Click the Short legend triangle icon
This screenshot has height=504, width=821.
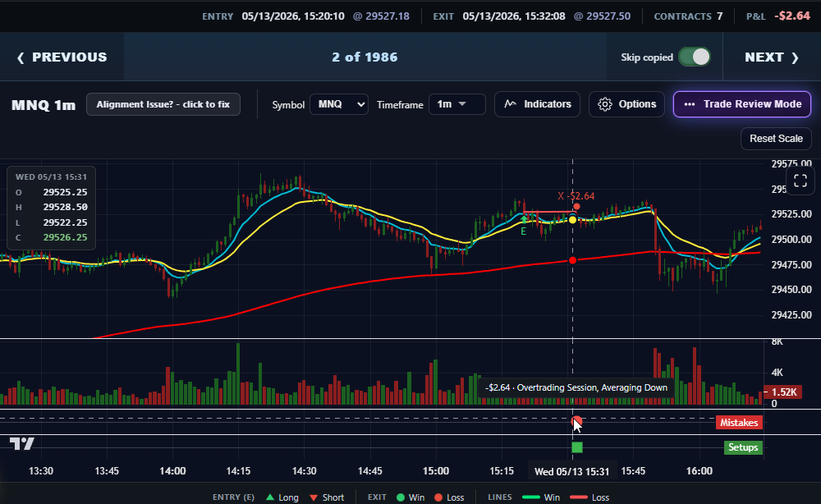pyautogui.click(x=314, y=497)
